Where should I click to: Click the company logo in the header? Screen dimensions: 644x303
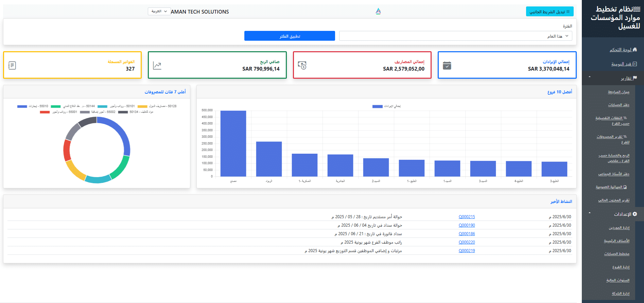pyautogui.click(x=378, y=12)
